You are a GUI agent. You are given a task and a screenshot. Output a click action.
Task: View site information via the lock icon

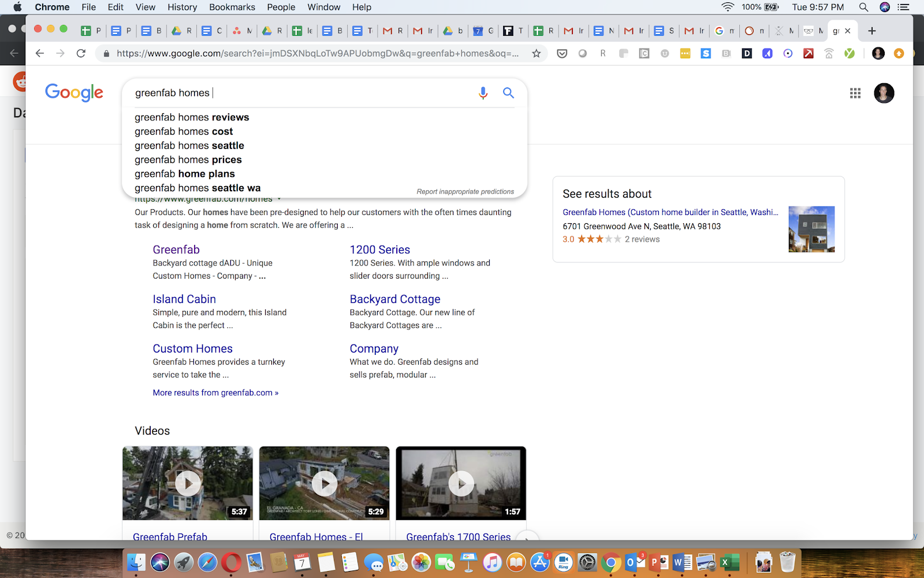106,54
